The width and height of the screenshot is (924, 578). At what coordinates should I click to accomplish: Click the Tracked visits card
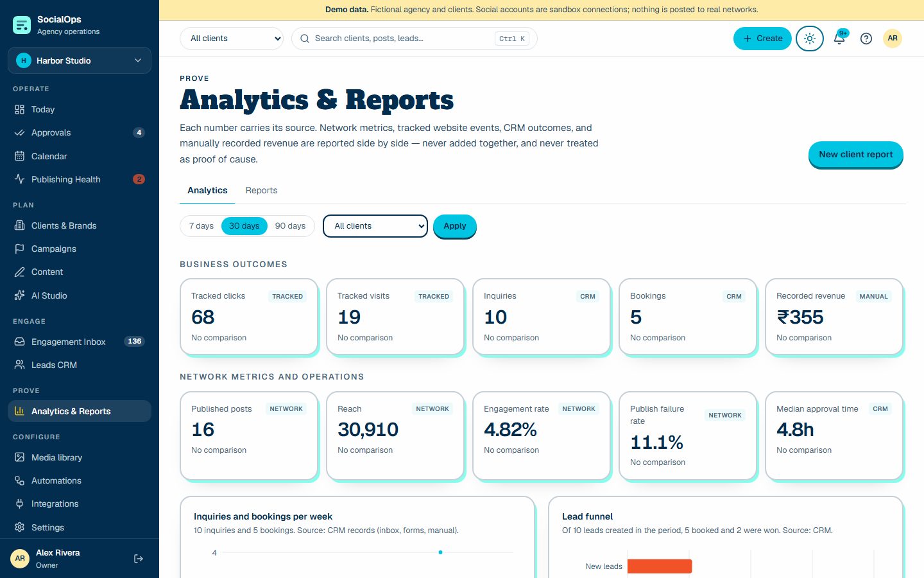click(x=395, y=317)
